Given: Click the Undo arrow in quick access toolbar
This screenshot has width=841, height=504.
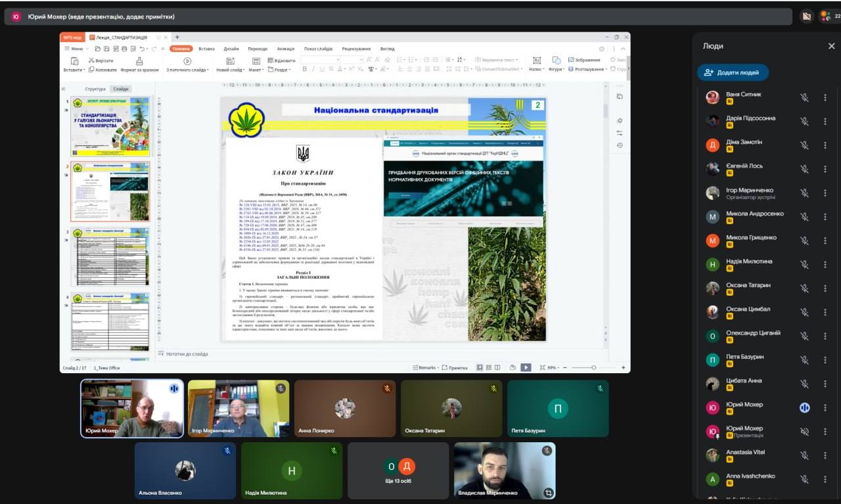Looking at the screenshot, I should [x=143, y=49].
